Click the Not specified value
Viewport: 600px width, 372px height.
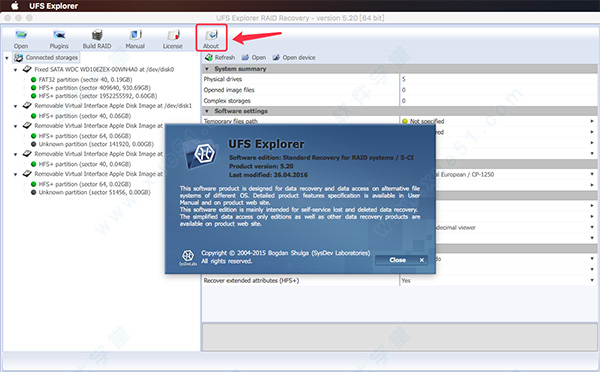pos(427,121)
